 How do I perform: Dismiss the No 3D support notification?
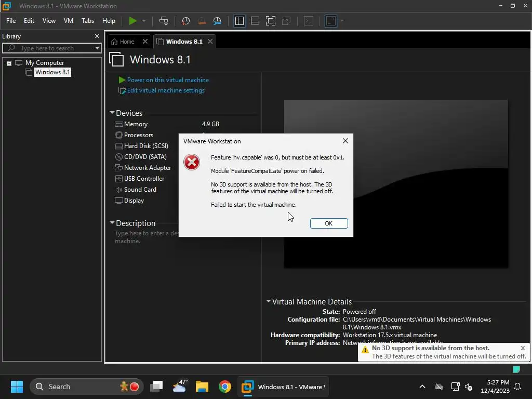(523, 348)
